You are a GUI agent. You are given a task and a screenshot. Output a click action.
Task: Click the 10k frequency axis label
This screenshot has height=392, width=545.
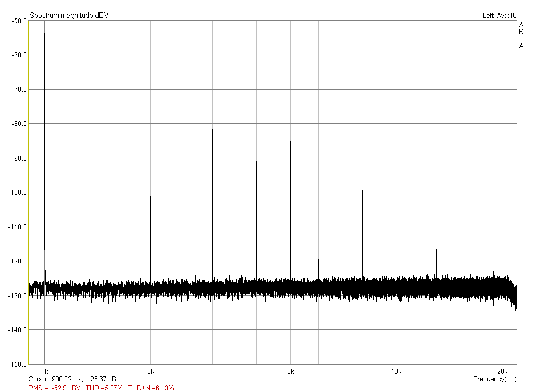tap(396, 371)
